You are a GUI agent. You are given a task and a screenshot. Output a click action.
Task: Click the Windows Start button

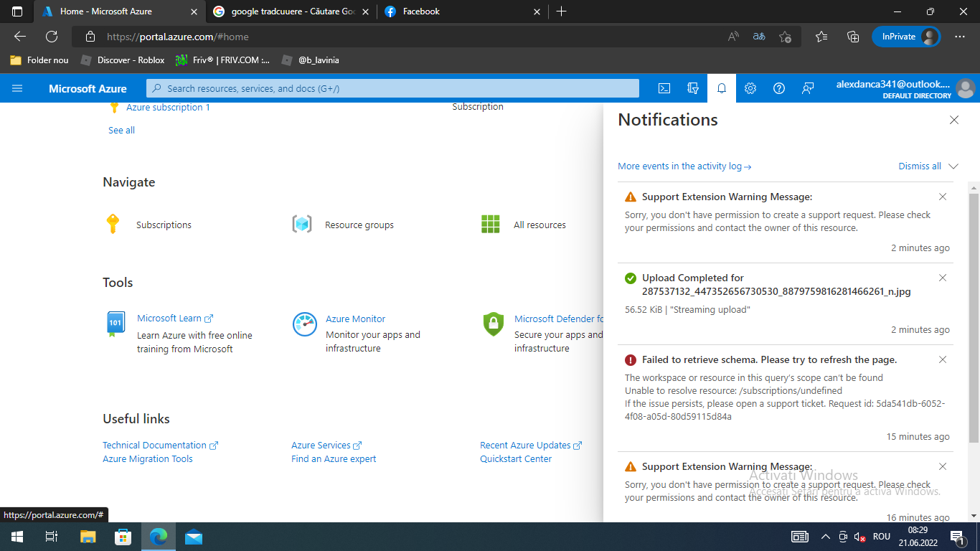(x=17, y=537)
